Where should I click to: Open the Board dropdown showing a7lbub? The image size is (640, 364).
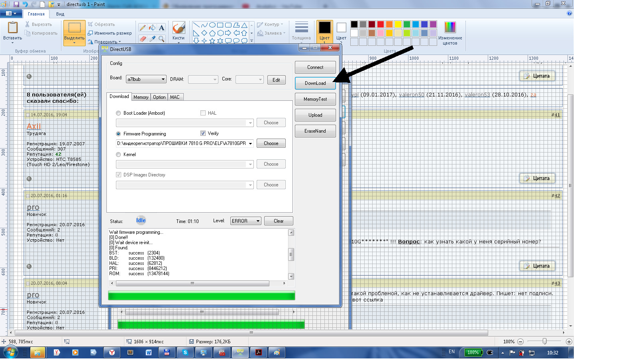tap(146, 79)
